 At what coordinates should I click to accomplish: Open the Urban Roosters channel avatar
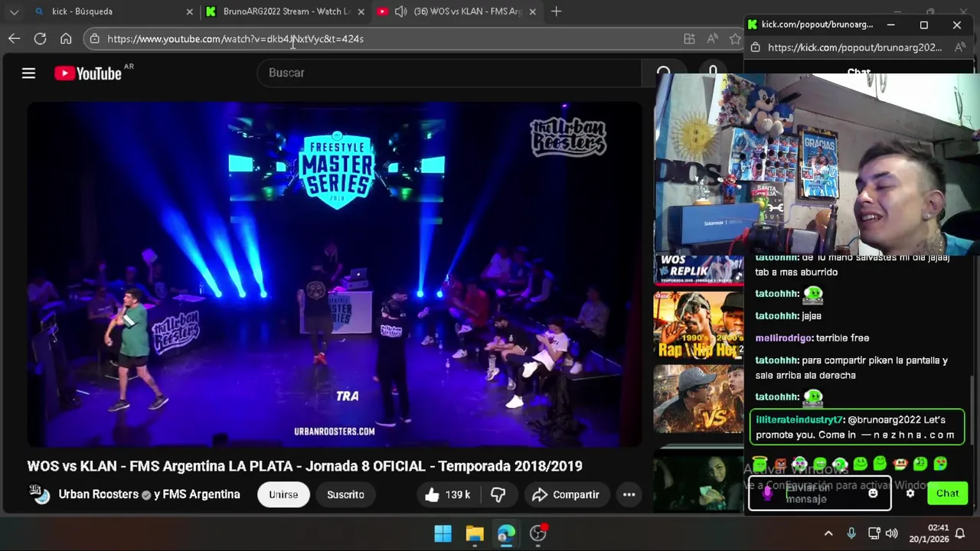[40, 494]
